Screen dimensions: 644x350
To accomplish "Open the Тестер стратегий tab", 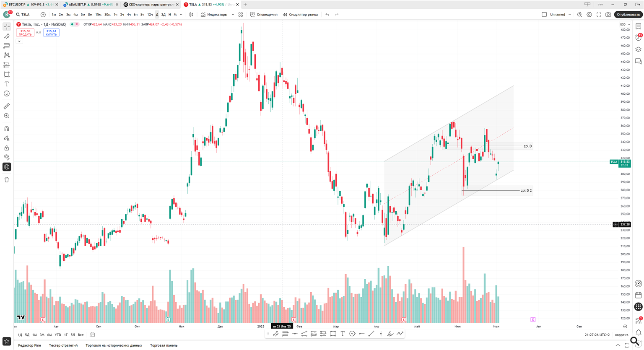I will tap(63, 345).
